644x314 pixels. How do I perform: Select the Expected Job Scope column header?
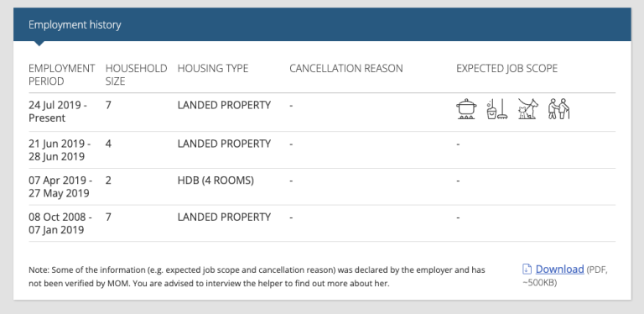[x=506, y=68]
